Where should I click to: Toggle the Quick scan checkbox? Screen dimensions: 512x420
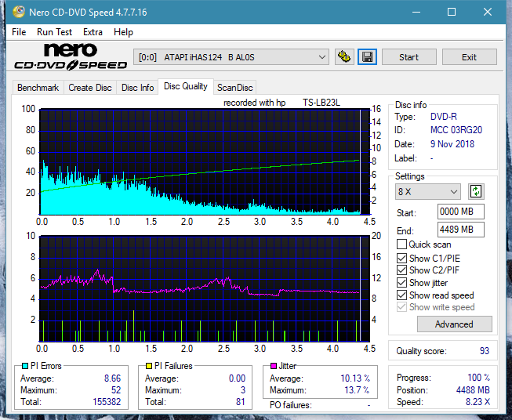coord(401,244)
